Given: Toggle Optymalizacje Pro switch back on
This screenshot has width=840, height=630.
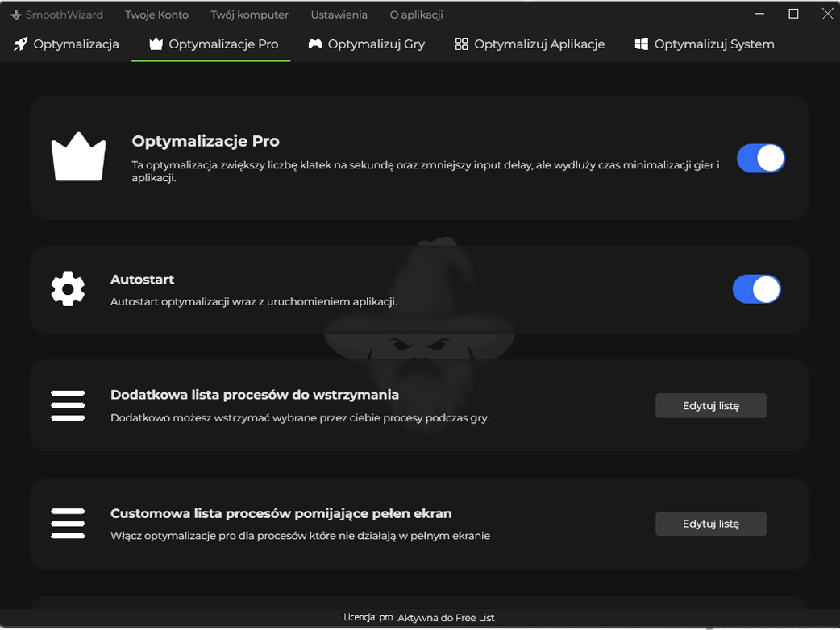Looking at the screenshot, I should tap(761, 158).
